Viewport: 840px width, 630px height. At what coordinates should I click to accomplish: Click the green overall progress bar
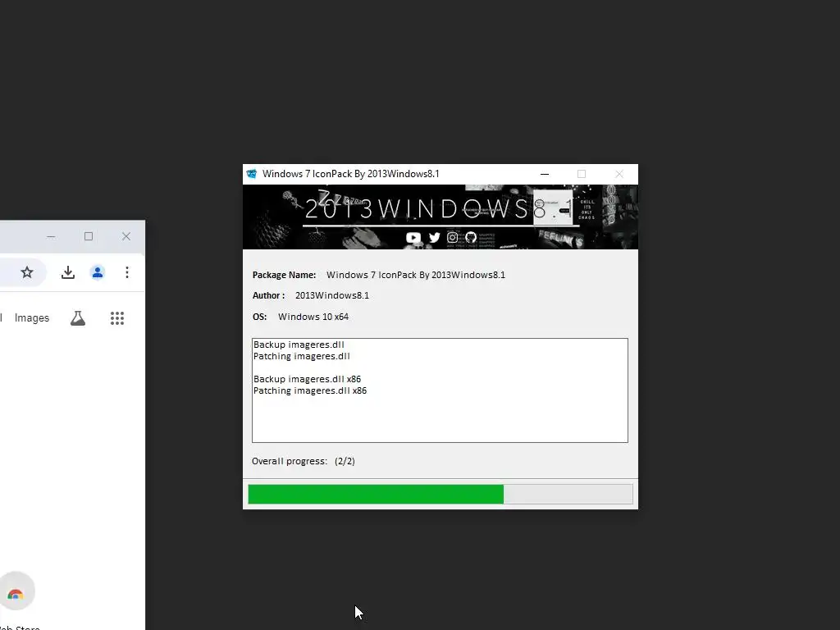441,494
